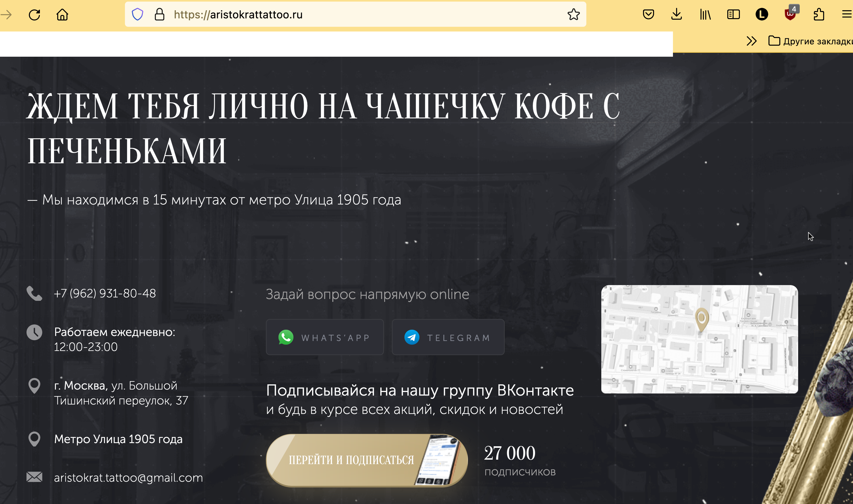
Task: Open the Другие закладки bookmarks folder
Action: (x=812, y=41)
